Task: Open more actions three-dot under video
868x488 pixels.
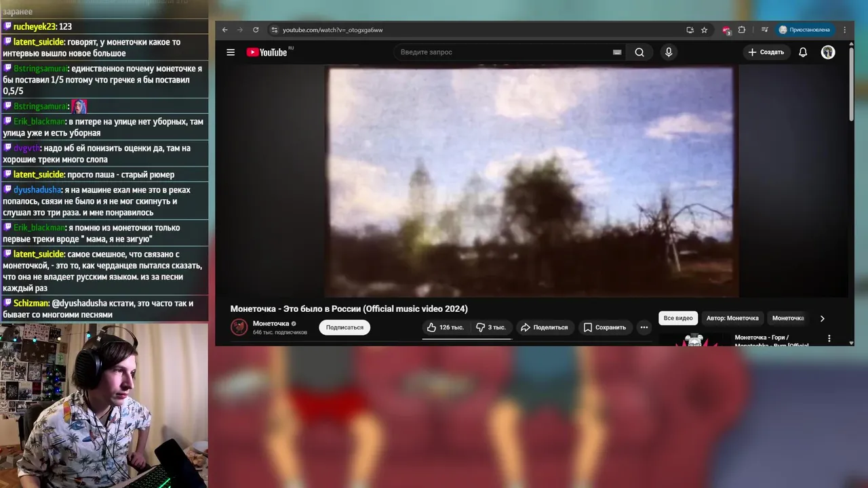Action: coord(644,327)
